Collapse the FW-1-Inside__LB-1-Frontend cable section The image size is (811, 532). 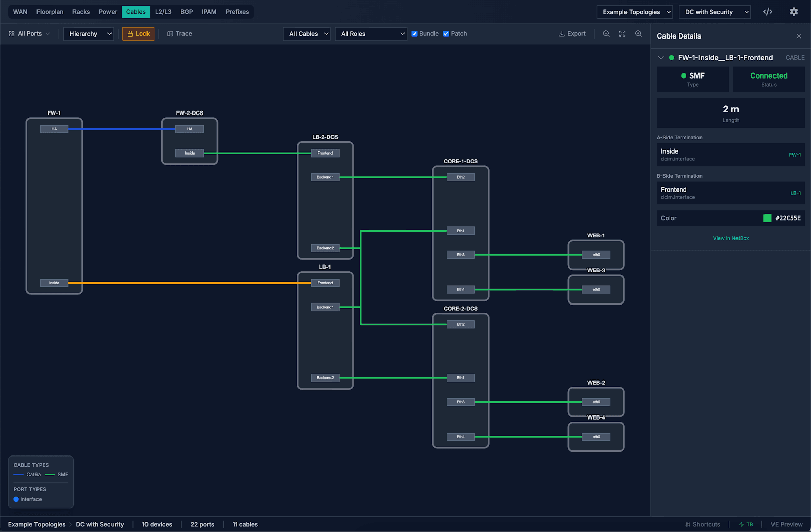660,58
